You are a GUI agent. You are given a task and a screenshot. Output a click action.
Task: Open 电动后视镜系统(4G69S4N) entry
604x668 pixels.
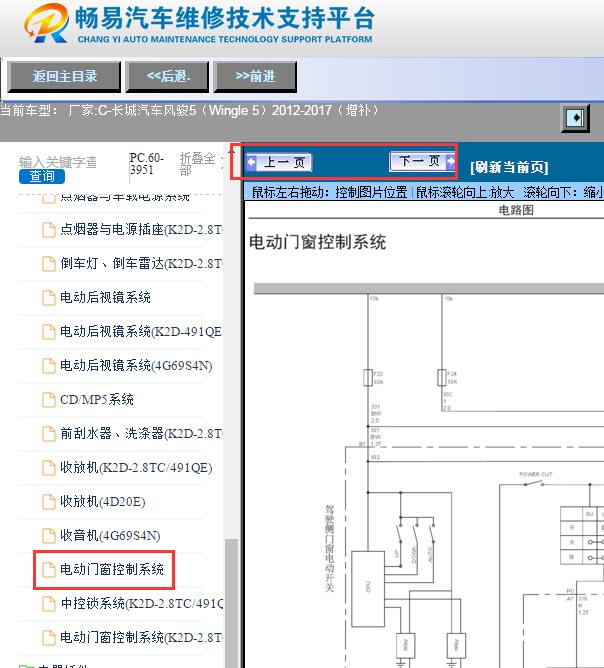pos(136,366)
